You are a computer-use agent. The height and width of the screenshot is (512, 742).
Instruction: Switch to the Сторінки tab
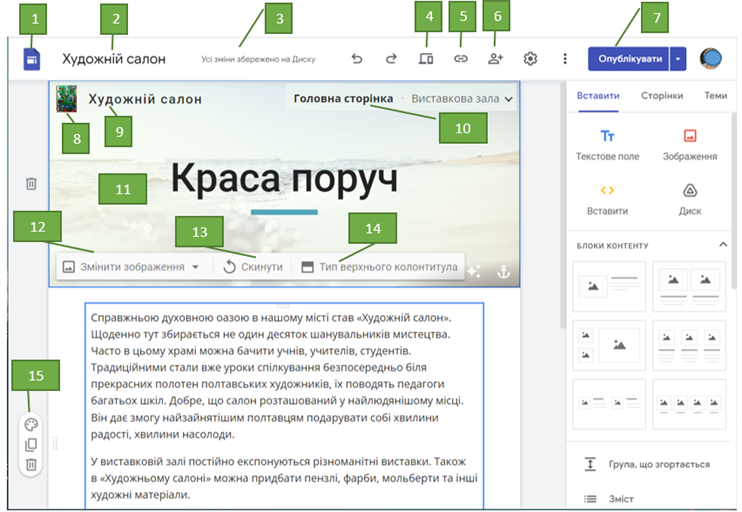[662, 96]
